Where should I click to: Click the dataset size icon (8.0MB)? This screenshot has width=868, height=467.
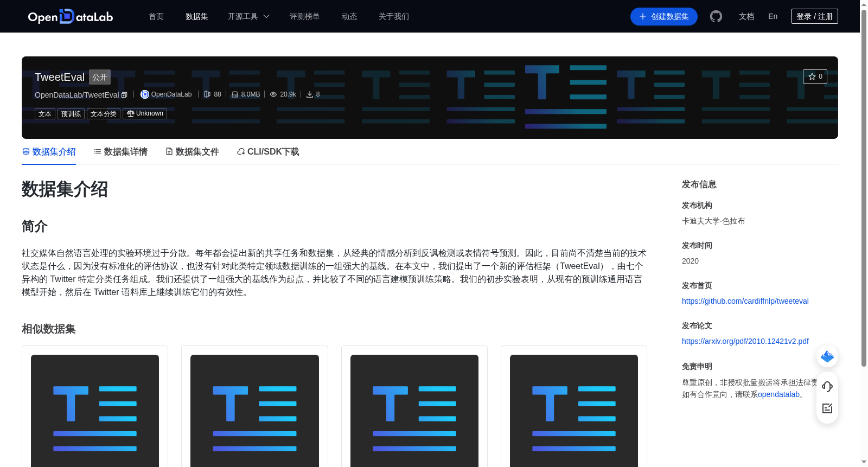tap(235, 94)
